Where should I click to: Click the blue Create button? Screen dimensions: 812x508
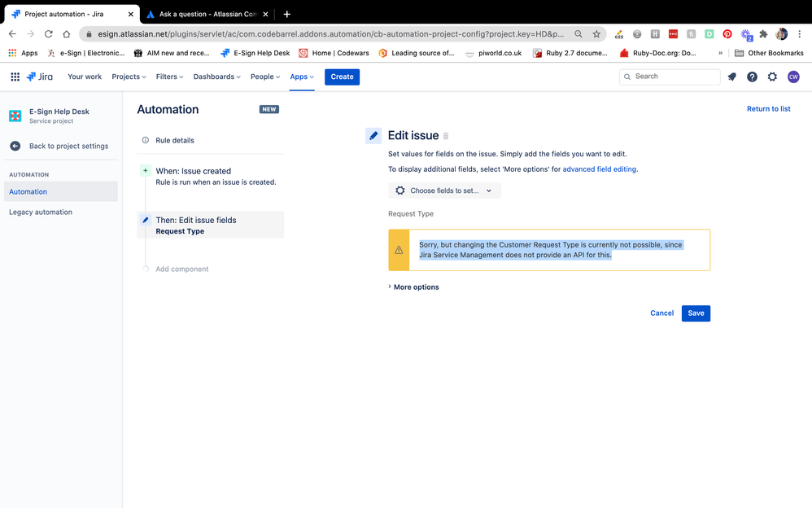coord(342,77)
